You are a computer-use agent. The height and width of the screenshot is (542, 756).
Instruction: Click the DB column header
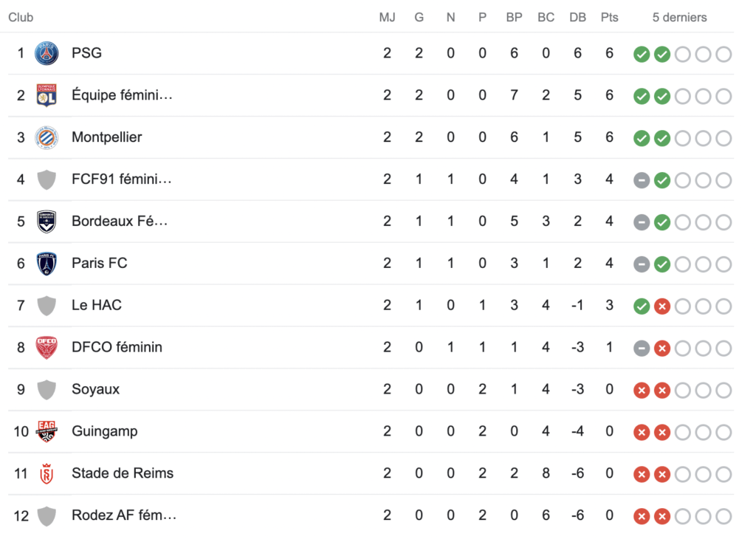pos(577,17)
